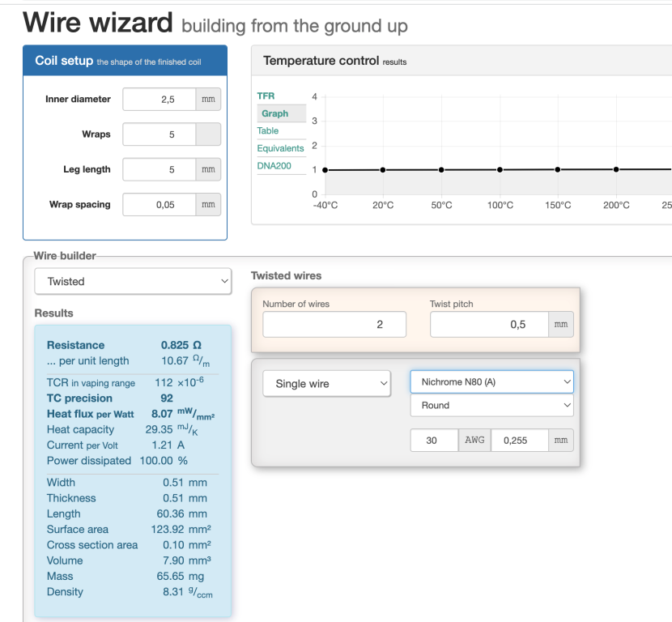
Task: Click the TC precision value 92
Action: (x=167, y=398)
